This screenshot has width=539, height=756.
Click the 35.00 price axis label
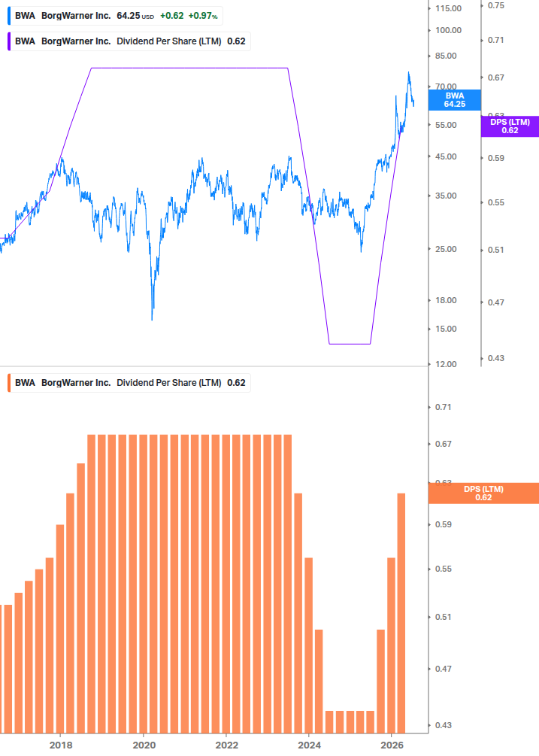(446, 196)
